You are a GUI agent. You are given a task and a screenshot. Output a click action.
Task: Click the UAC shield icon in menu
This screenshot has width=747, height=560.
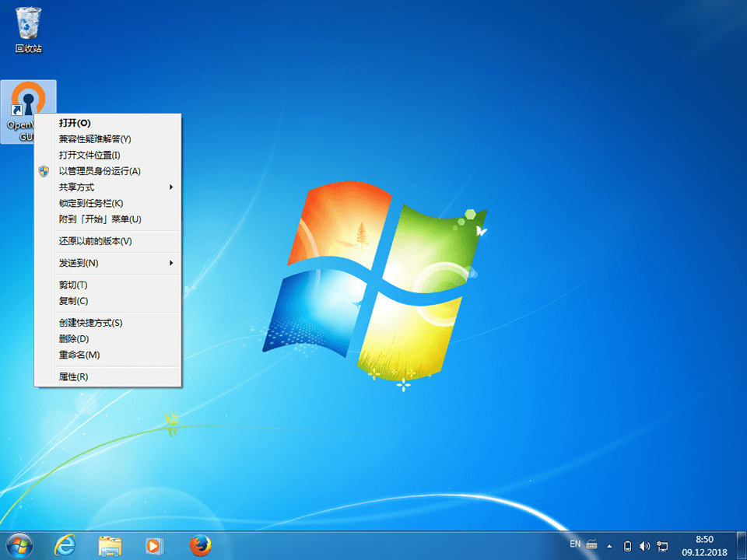(44, 171)
